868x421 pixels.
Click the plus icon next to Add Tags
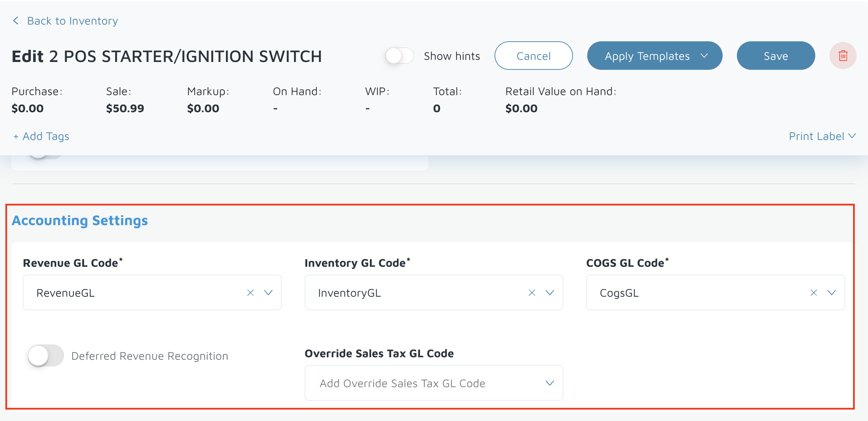(16, 136)
